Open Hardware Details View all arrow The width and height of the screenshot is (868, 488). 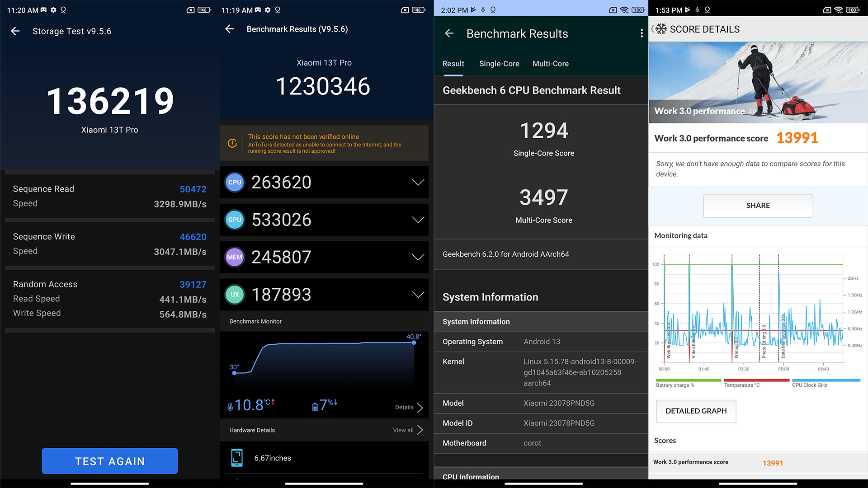420,430
